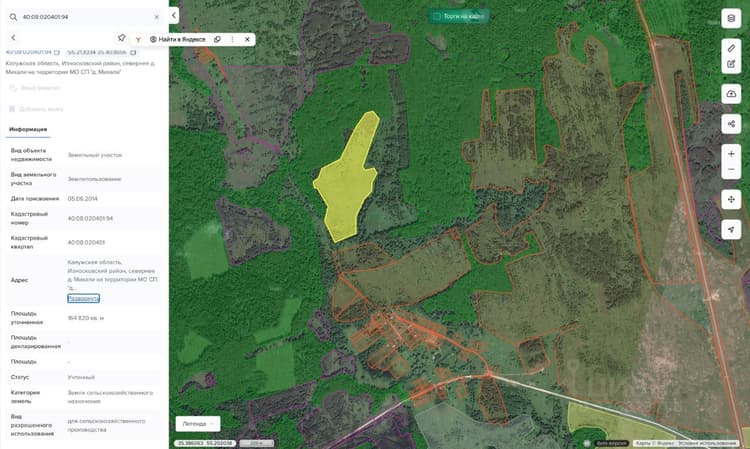Expand the Легенда dropdown
The height and width of the screenshot is (449, 750).
pyautogui.click(x=198, y=424)
